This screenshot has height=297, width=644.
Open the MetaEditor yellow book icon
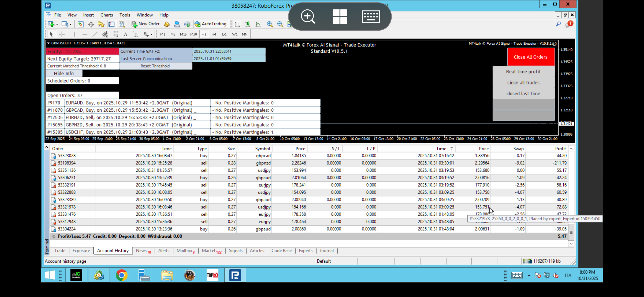coord(167,24)
